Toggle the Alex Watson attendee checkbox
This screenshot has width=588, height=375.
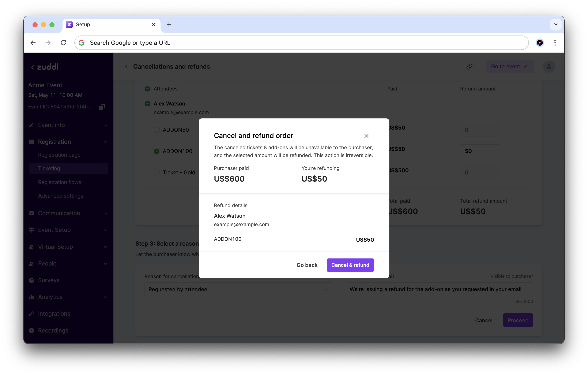(x=147, y=104)
